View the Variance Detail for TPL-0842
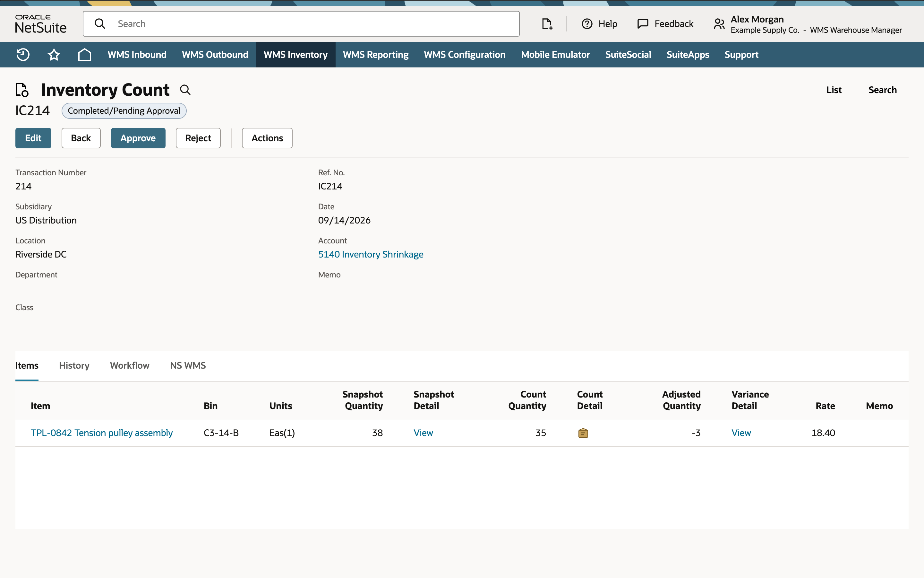 [x=741, y=433]
